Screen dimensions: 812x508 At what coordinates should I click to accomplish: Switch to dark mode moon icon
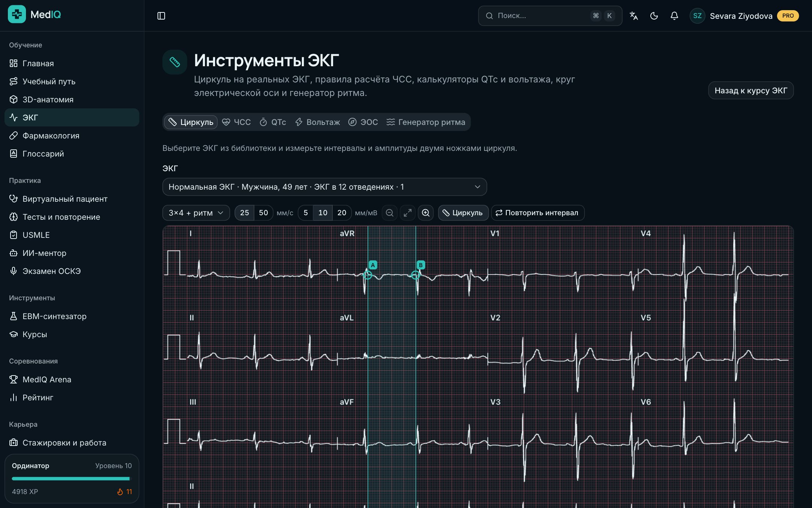coord(654,16)
